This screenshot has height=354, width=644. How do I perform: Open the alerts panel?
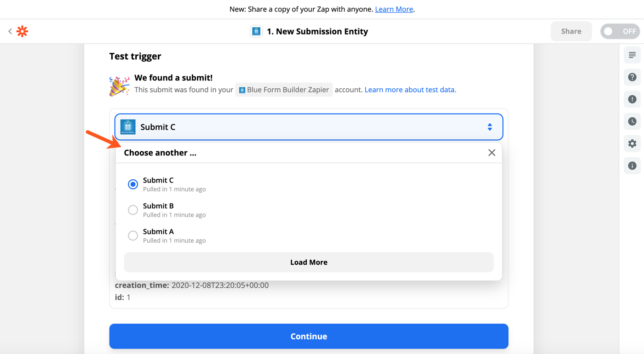coord(632,99)
